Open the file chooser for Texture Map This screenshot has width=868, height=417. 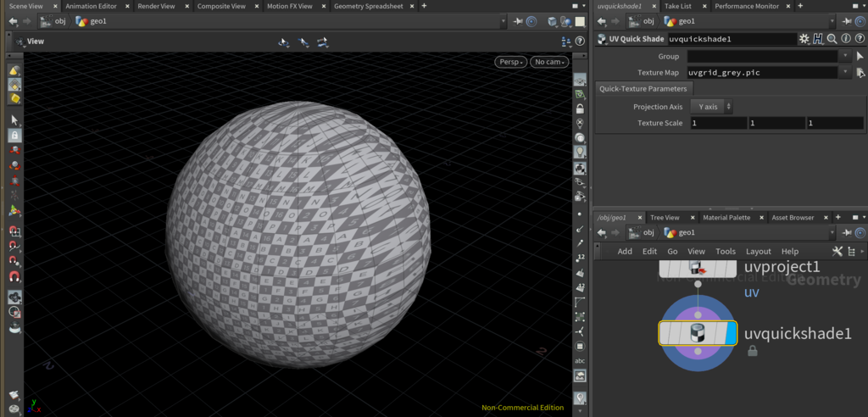tap(860, 73)
